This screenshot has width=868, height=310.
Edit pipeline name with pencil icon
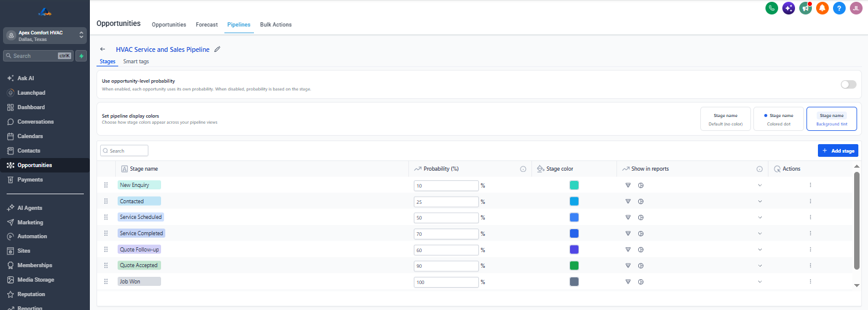tap(217, 49)
